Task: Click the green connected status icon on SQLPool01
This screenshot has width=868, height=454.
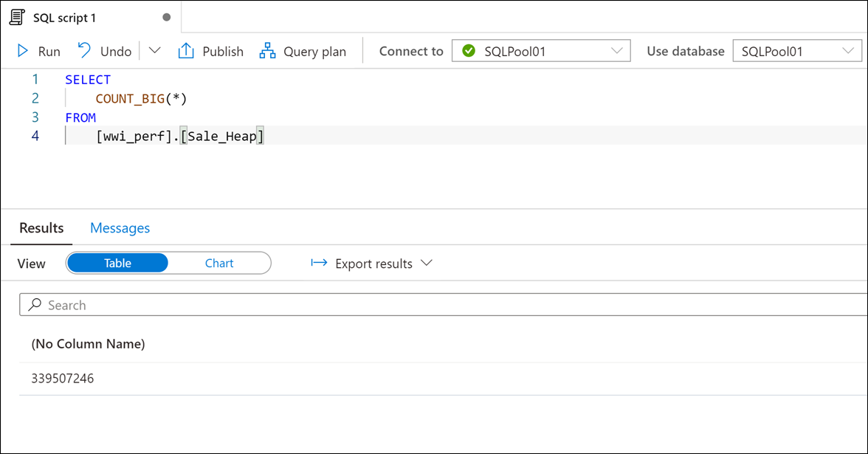Action: [470, 50]
